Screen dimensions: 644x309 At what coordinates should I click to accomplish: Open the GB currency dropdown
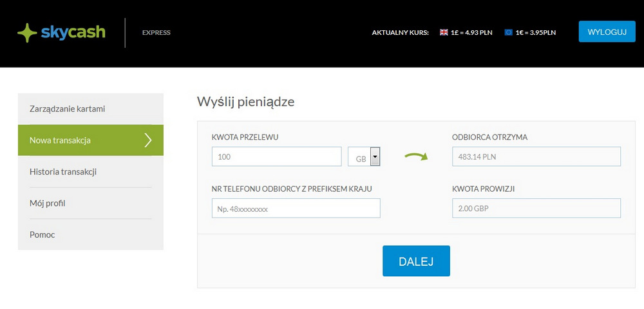pyautogui.click(x=375, y=156)
